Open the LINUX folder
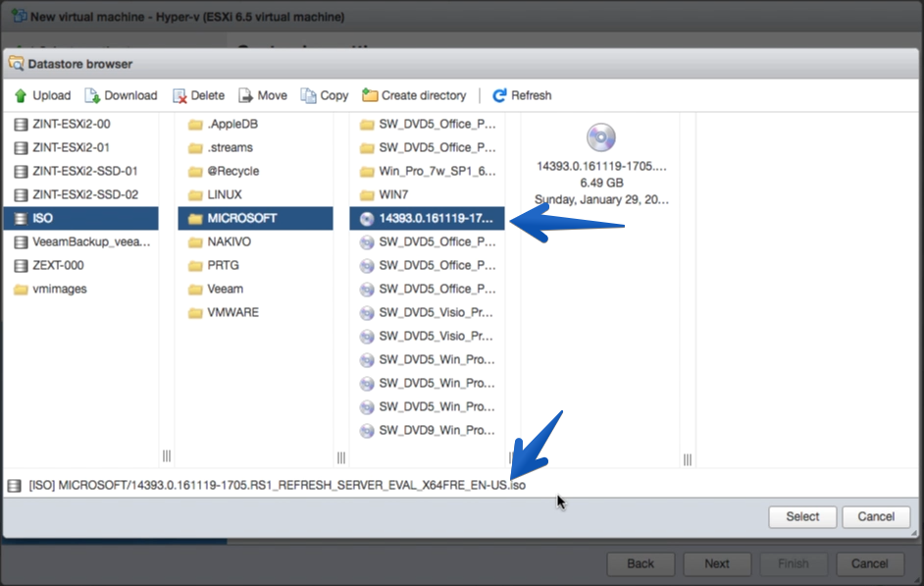The height and width of the screenshot is (586, 924). (x=255, y=194)
